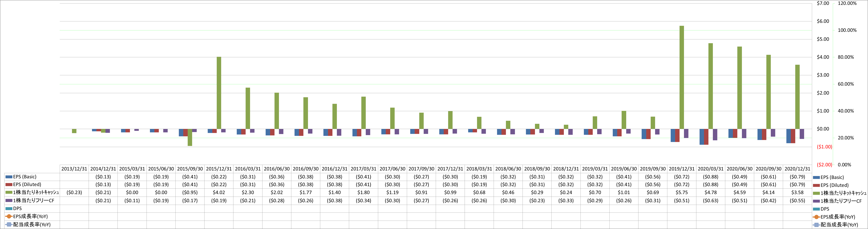Select the tallest green bar at 2019/12/31
The width and height of the screenshot is (868, 229).
click(x=682, y=77)
